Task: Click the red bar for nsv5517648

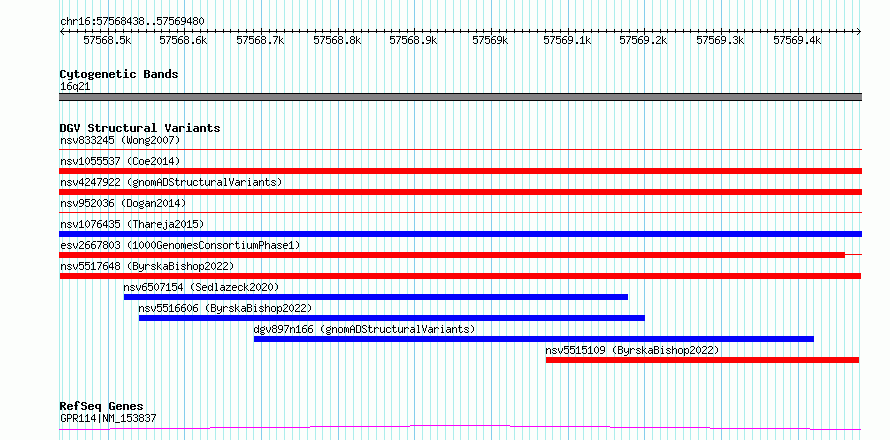Action: (460, 276)
